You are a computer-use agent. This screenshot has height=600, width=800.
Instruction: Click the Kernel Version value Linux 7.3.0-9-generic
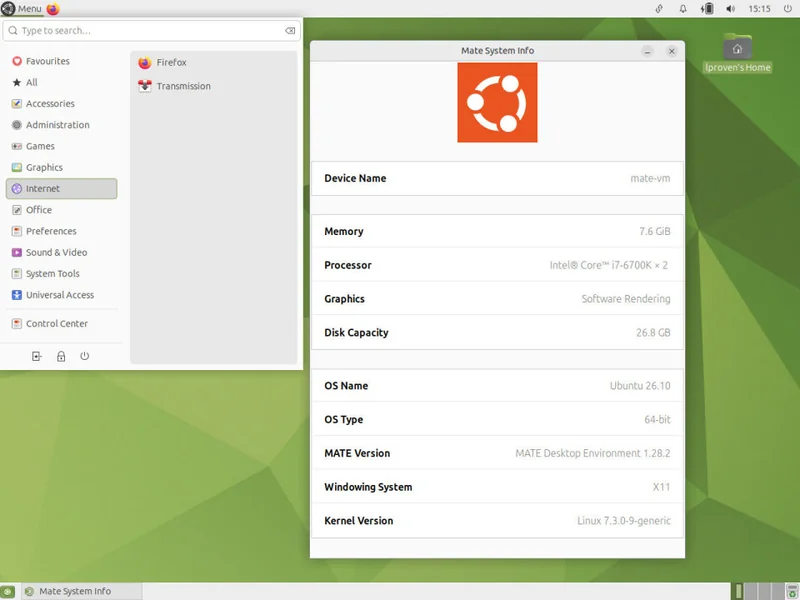tap(623, 521)
